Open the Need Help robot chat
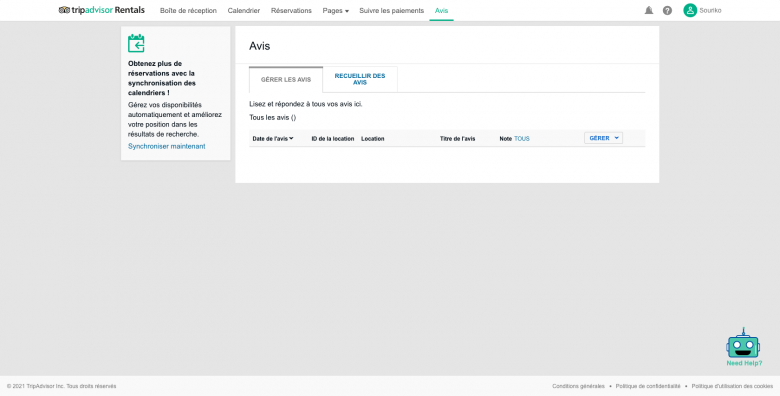 coord(744,347)
